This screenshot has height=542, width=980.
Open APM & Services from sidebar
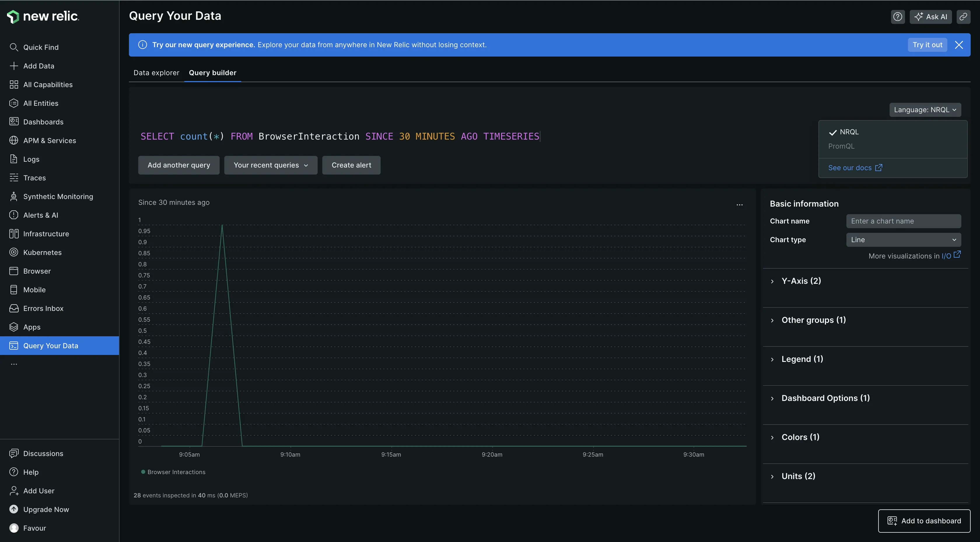coord(50,140)
